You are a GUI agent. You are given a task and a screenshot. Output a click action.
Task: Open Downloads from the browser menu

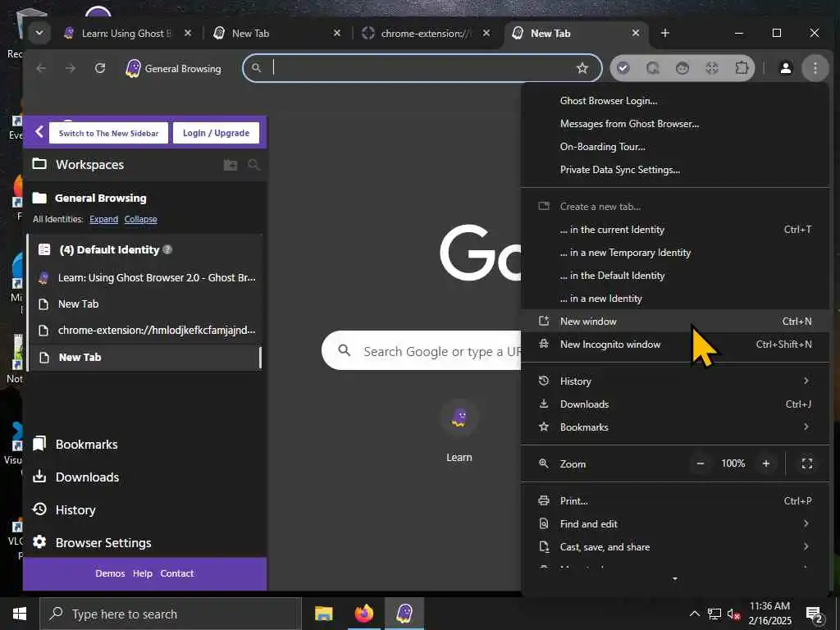[675, 404]
